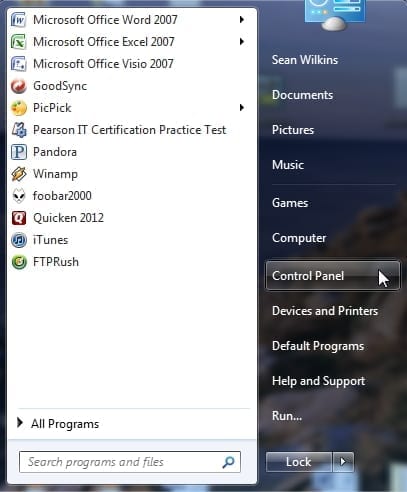Expand Word 2007 recent documents arrow
The image size is (407, 492).
(242, 20)
